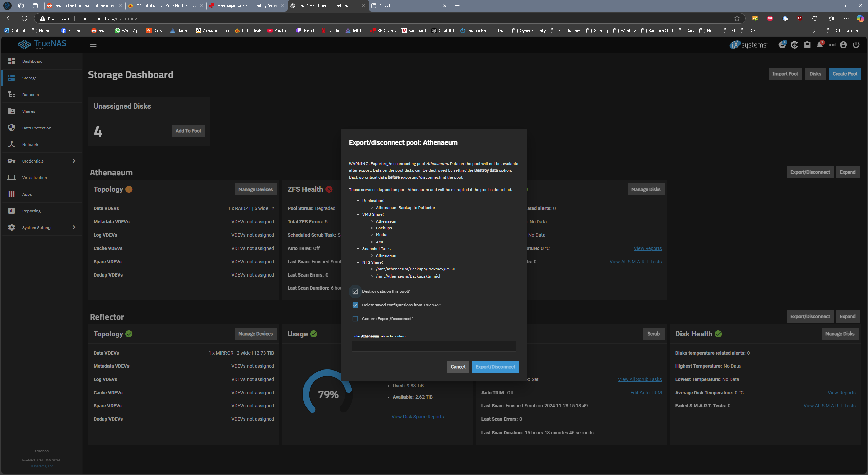
Task: Open the Apps grid icon
Action: pyautogui.click(x=12, y=194)
